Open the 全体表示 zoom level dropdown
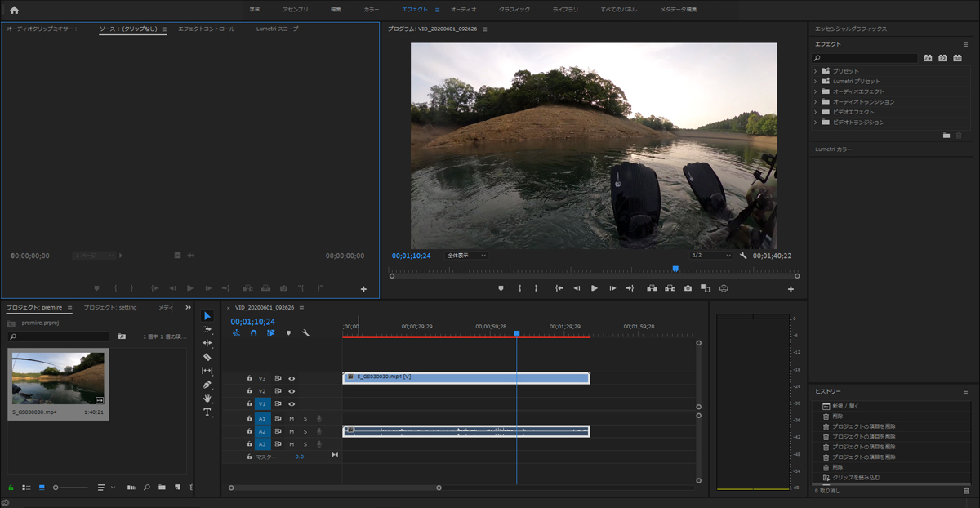Screen dimensions: 980x508 [465, 256]
